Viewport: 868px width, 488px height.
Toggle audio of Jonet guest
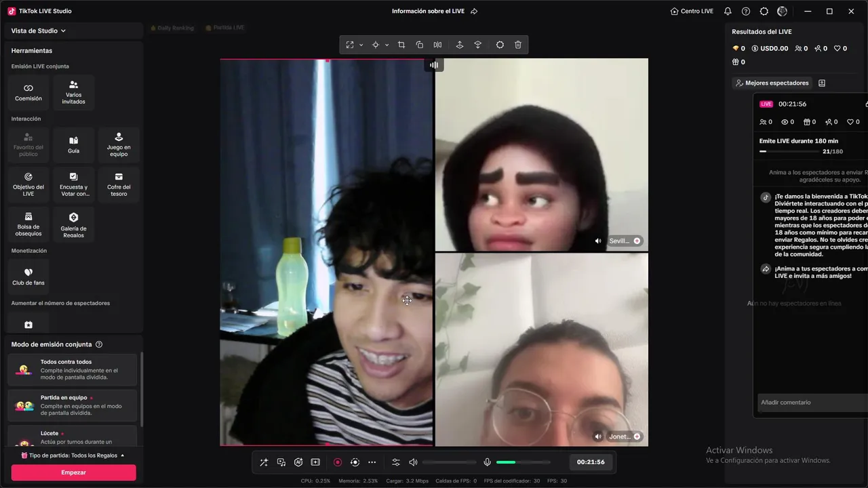click(598, 436)
